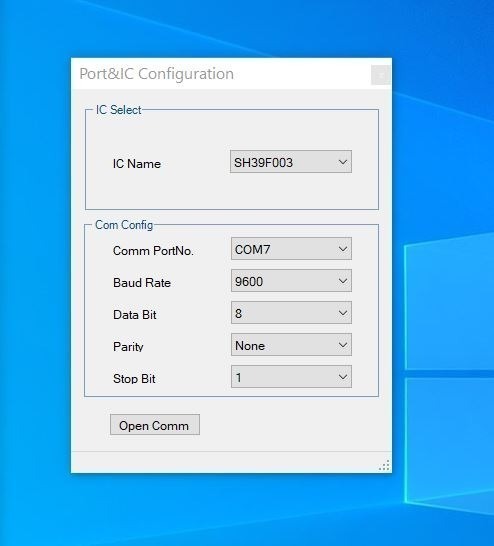This screenshot has height=546, width=494.
Task: Click the Parity label text
Action: pos(128,347)
